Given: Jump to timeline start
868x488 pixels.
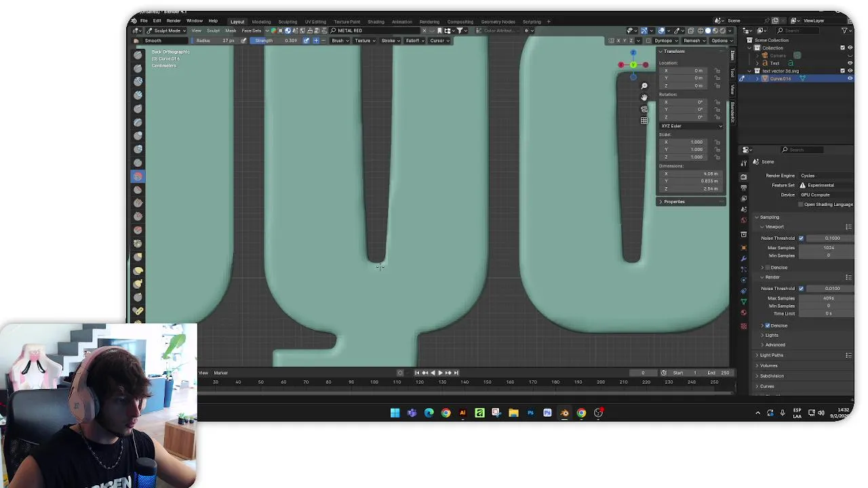Looking at the screenshot, I should click(417, 373).
